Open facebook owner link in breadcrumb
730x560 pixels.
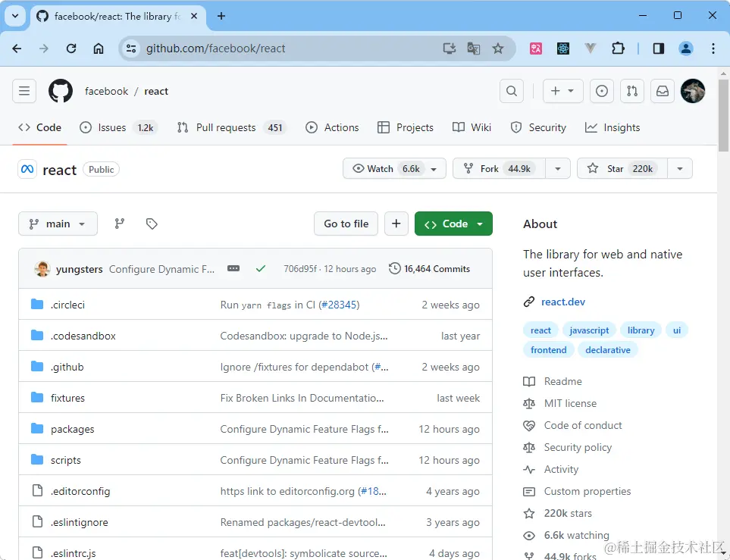tap(106, 91)
